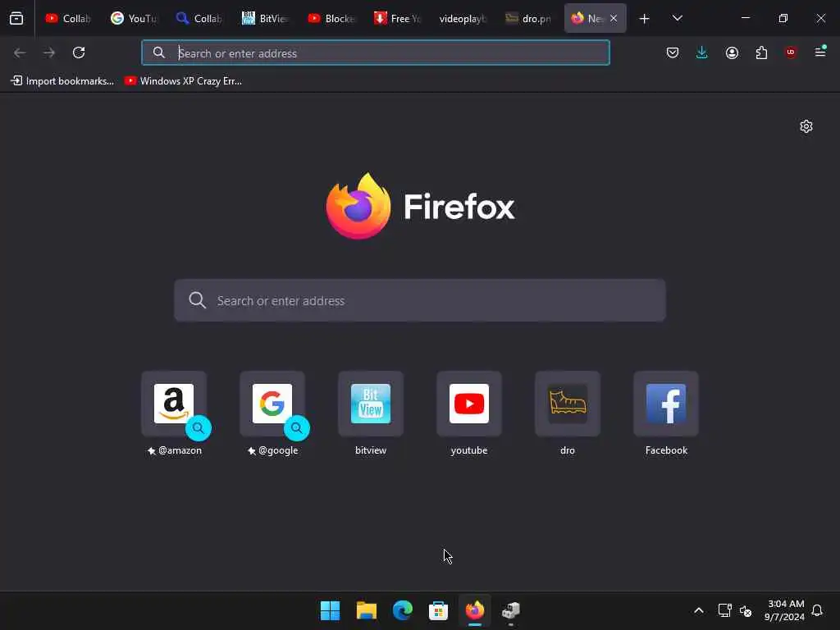
Task: Show hidden system tray icons
Action: pyautogui.click(x=699, y=610)
